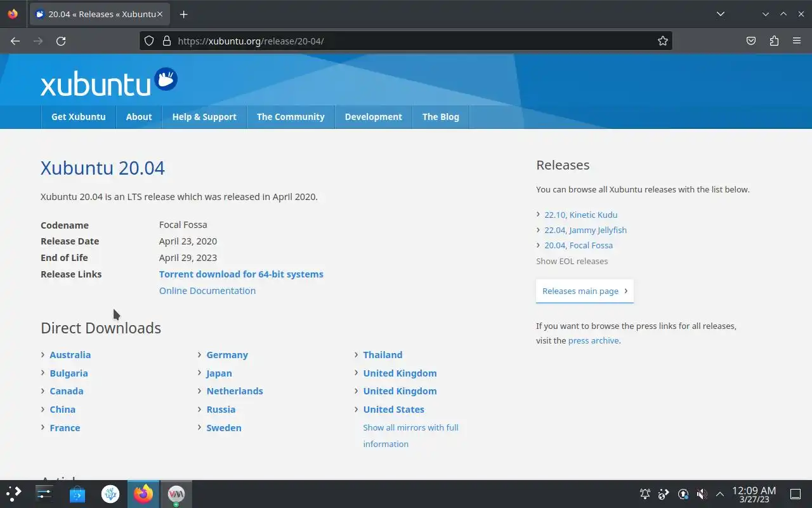Open the Development menu

[374, 117]
